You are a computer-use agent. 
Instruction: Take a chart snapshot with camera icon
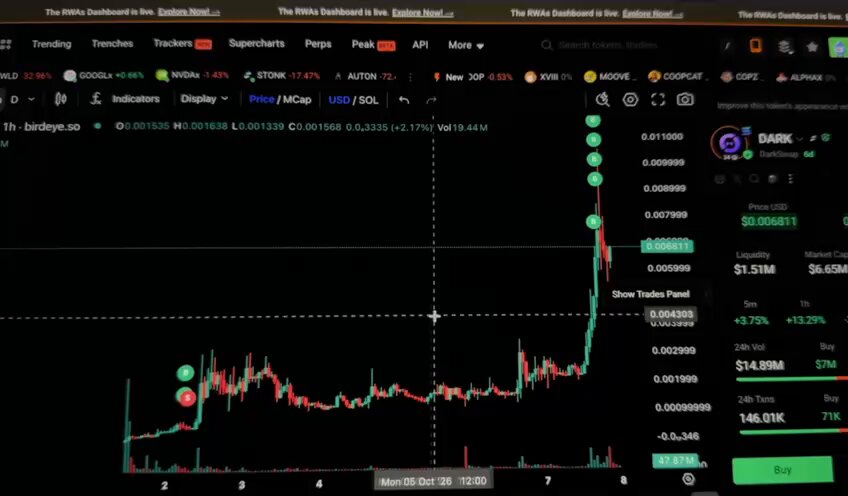(685, 100)
